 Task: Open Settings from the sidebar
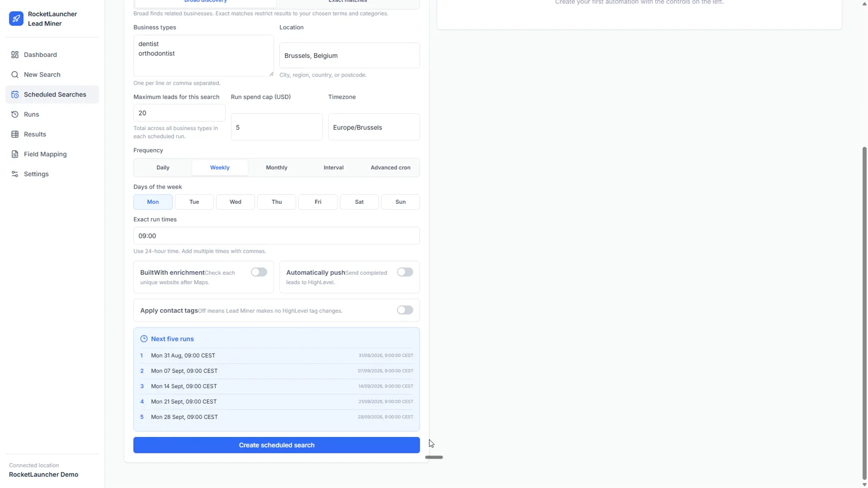(x=52, y=174)
